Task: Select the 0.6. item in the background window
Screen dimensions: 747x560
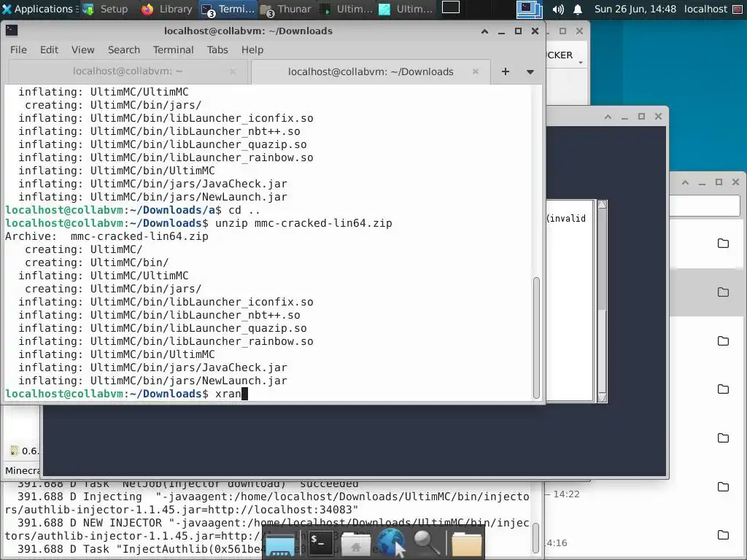Action: pyautogui.click(x=25, y=451)
